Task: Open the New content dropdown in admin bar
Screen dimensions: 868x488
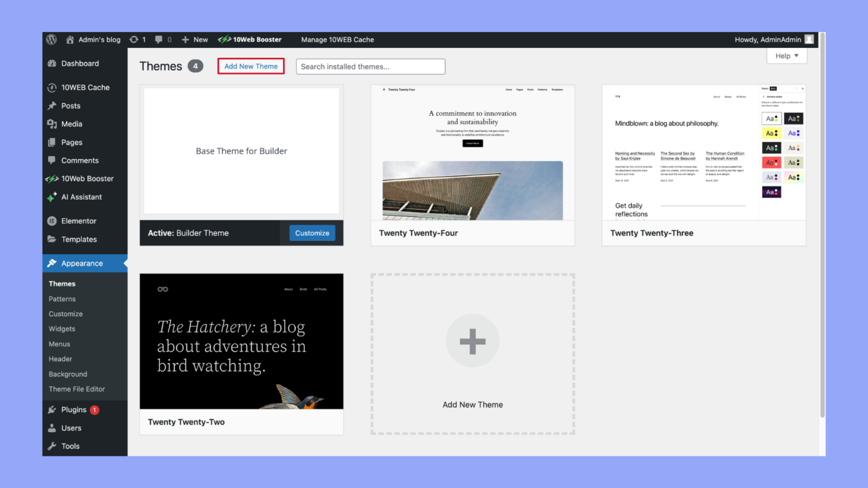Action: tap(195, 40)
